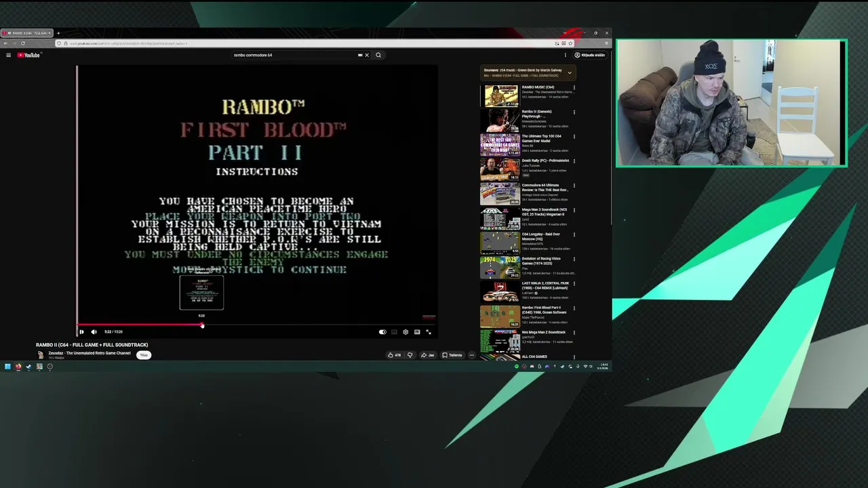Open options for Ultimate Top 100 C64 Games
The image size is (868, 488).
tap(574, 136)
